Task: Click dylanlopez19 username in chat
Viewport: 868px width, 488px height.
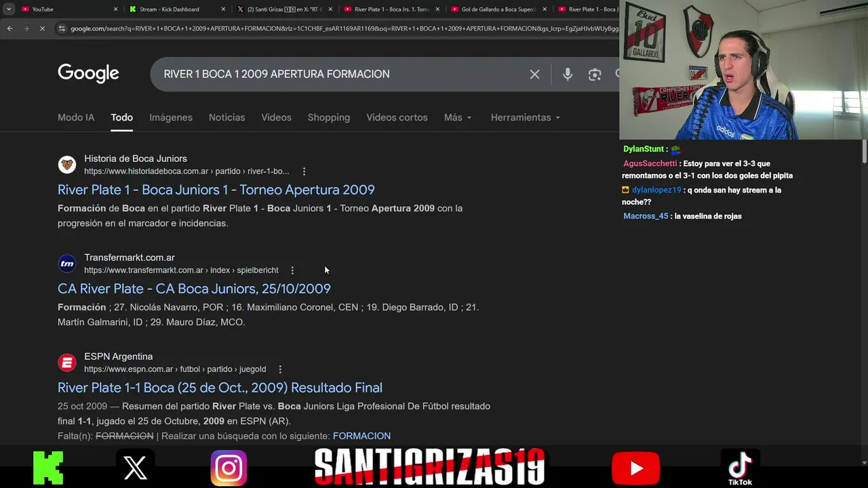Action: (x=656, y=190)
